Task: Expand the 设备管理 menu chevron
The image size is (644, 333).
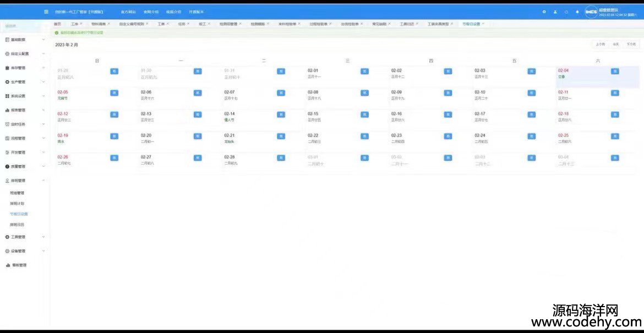Action: coord(43,251)
